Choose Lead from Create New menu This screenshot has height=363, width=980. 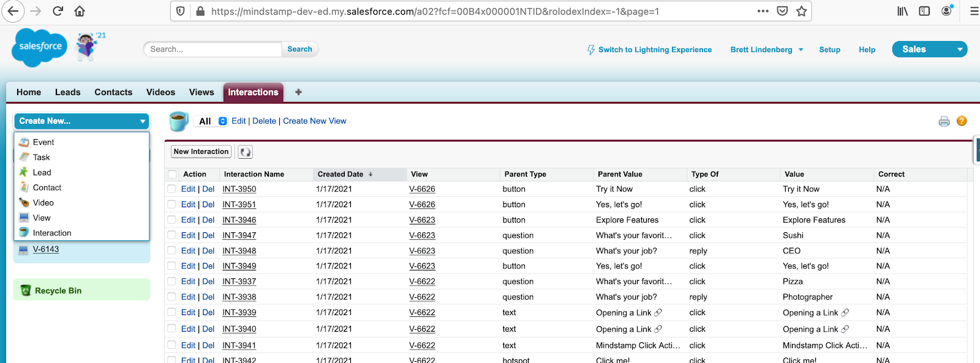(42, 172)
